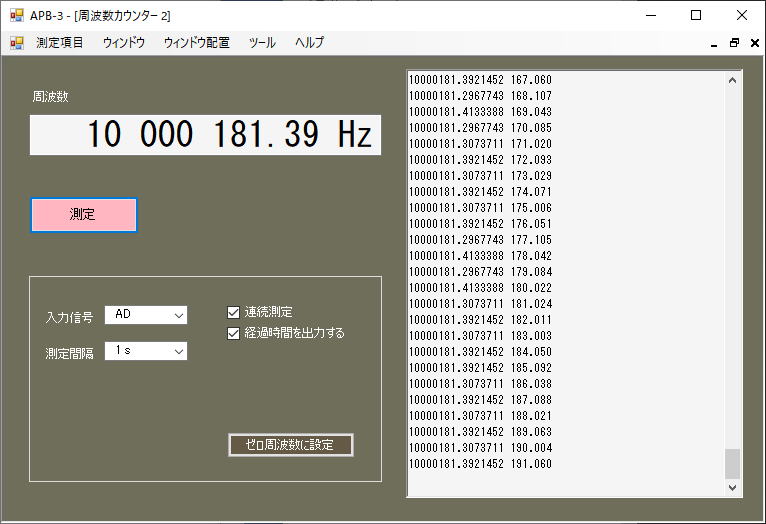The height and width of the screenshot is (524, 766).
Task: Click log row ending 185.092
Action: (480, 368)
